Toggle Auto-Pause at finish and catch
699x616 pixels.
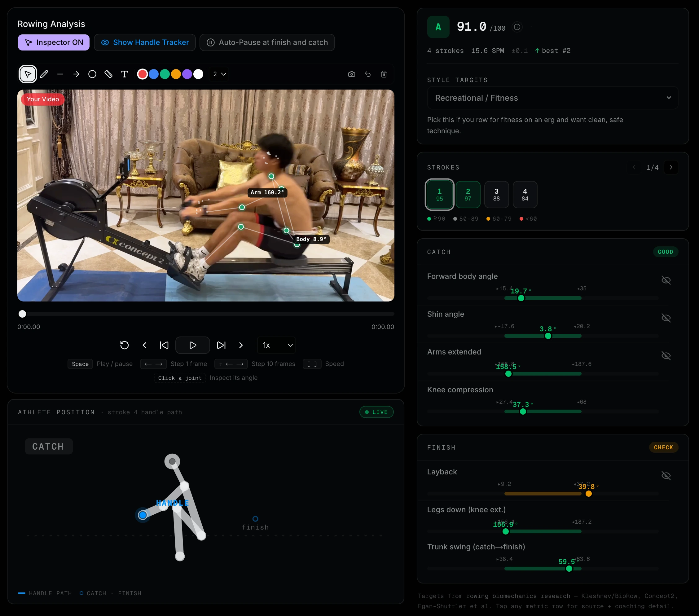click(267, 42)
